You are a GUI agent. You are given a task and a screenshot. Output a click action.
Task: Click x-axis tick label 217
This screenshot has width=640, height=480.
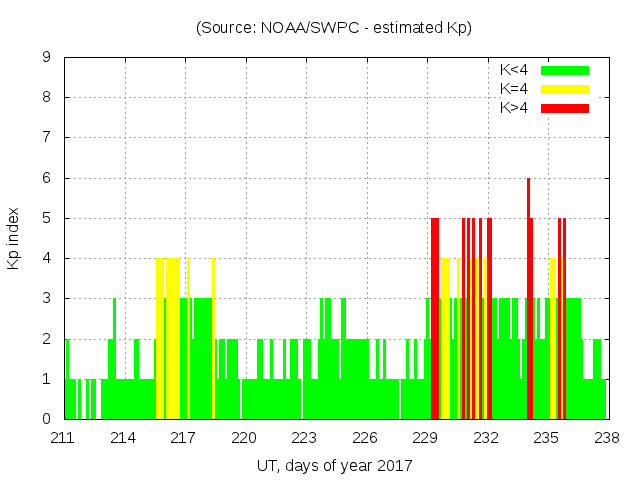tap(184, 437)
